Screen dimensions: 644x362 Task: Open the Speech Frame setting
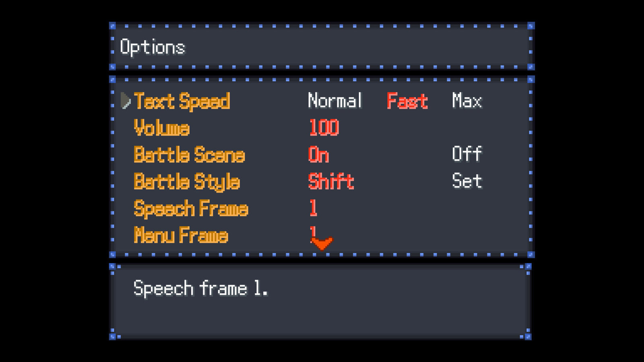pos(191,209)
